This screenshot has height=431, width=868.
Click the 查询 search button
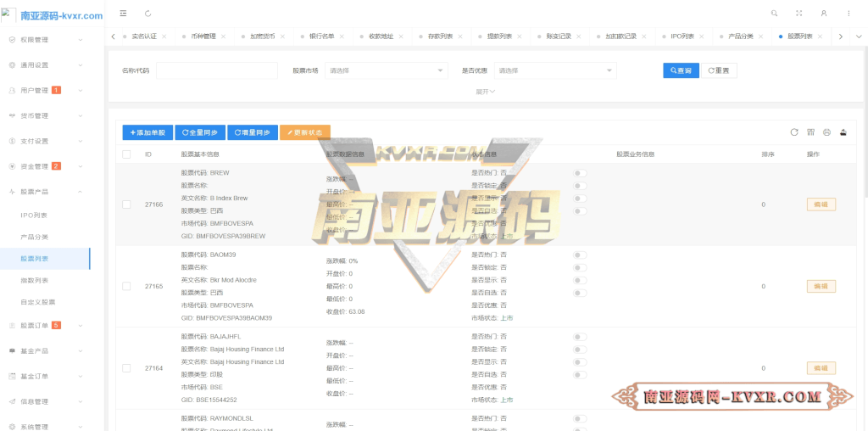click(x=681, y=70)
